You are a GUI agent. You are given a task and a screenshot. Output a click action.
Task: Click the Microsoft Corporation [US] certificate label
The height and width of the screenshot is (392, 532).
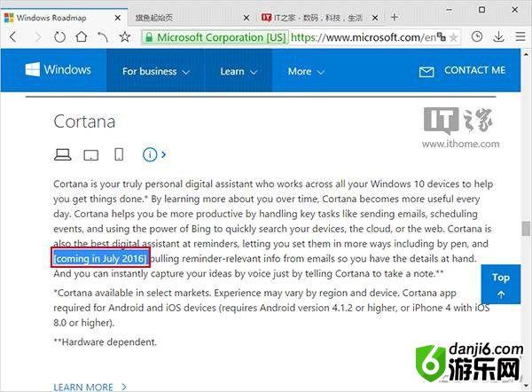[221, 37]
